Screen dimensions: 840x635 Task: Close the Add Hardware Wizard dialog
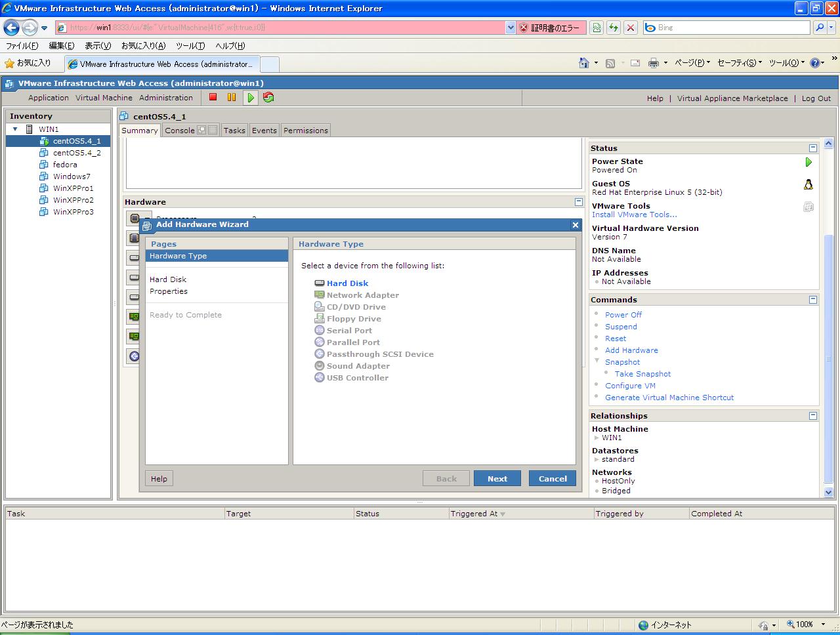(x=576, y=225)
